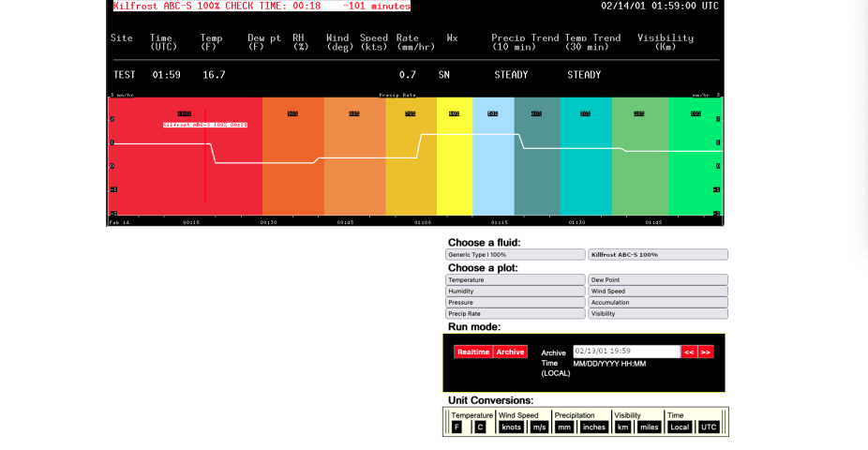Change visibility units to miles
Viewport: 868px width, 450px height.
tap(650, 427)
